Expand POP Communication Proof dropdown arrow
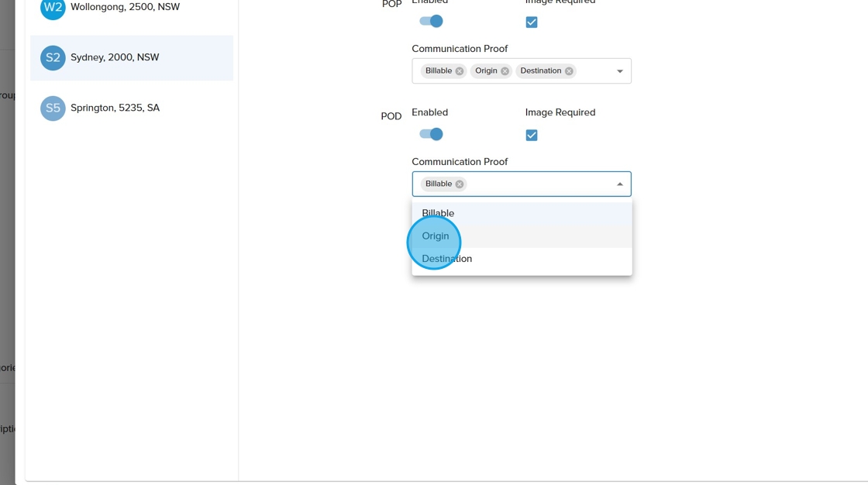Screen dimensions: 868x485 619,71
